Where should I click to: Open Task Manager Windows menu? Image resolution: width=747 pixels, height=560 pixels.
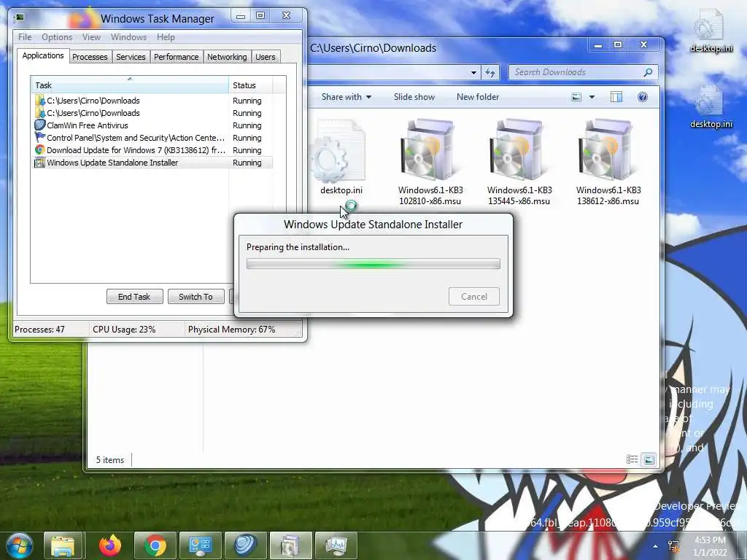128,37
